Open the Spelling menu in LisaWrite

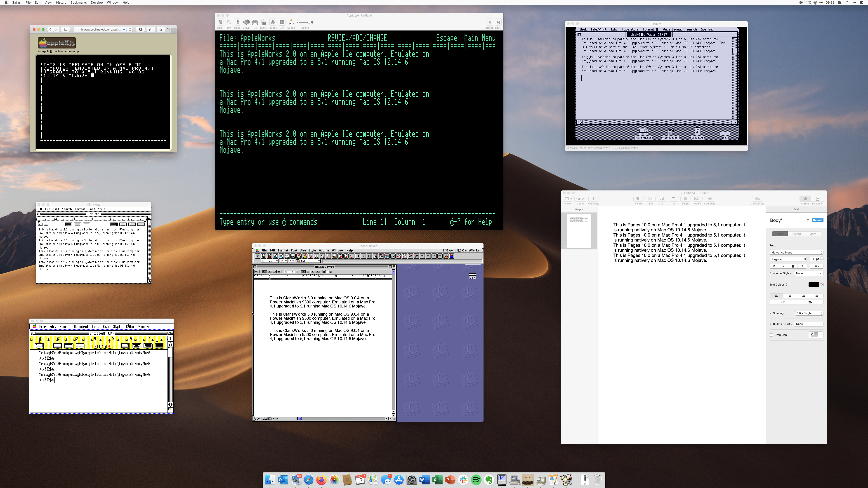707,29
